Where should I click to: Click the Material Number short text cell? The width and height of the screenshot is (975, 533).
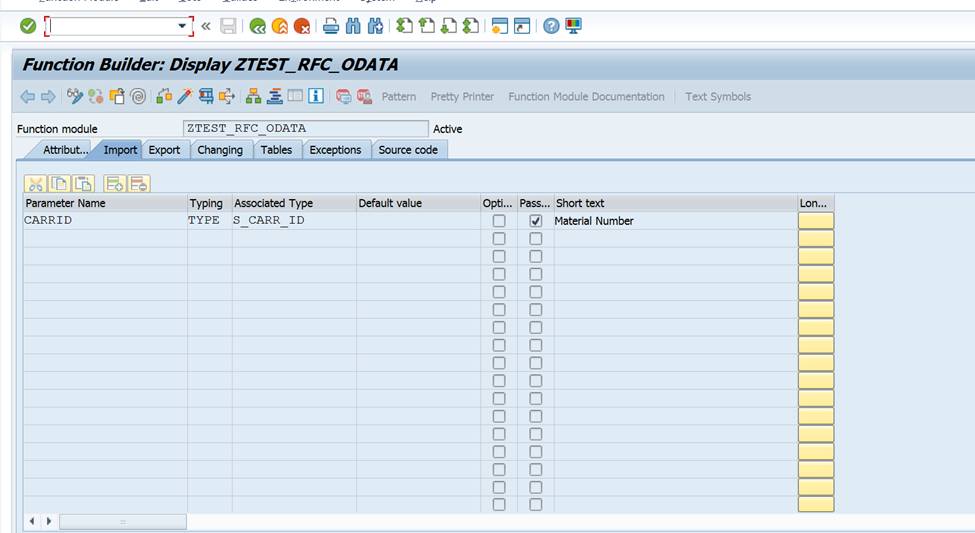(675, 221)
